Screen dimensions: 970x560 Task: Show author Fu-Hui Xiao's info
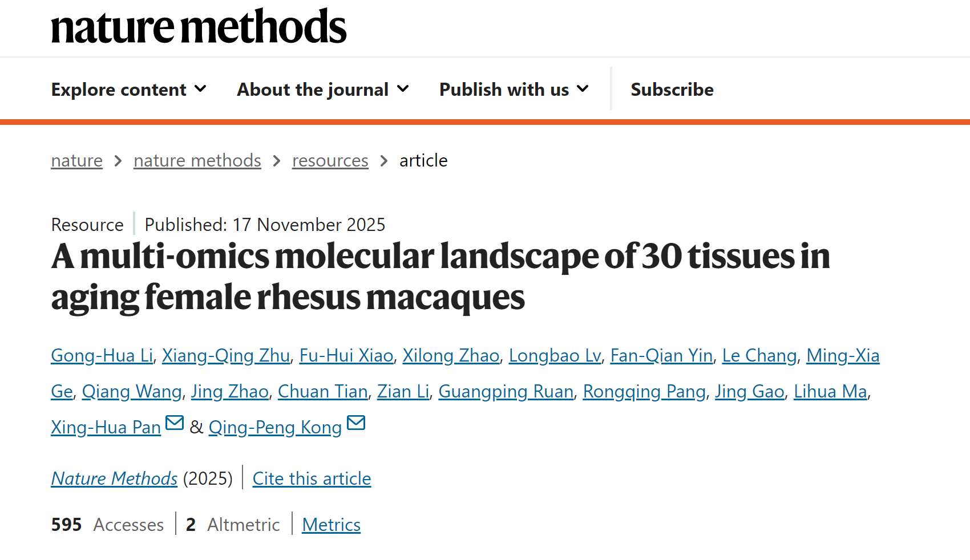[x=346, y=356]
